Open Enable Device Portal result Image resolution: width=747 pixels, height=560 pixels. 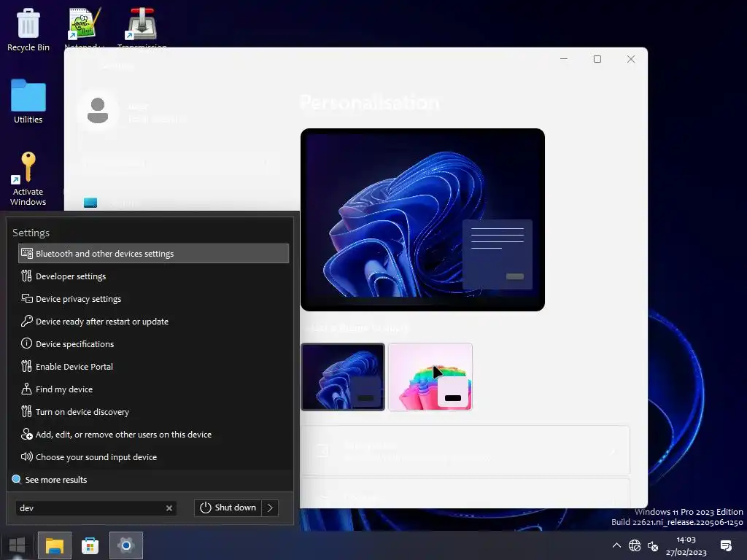(x=153, y=367)
